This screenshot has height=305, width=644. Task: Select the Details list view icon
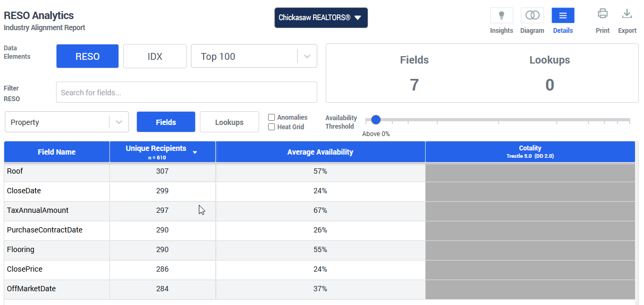(563, 15)
